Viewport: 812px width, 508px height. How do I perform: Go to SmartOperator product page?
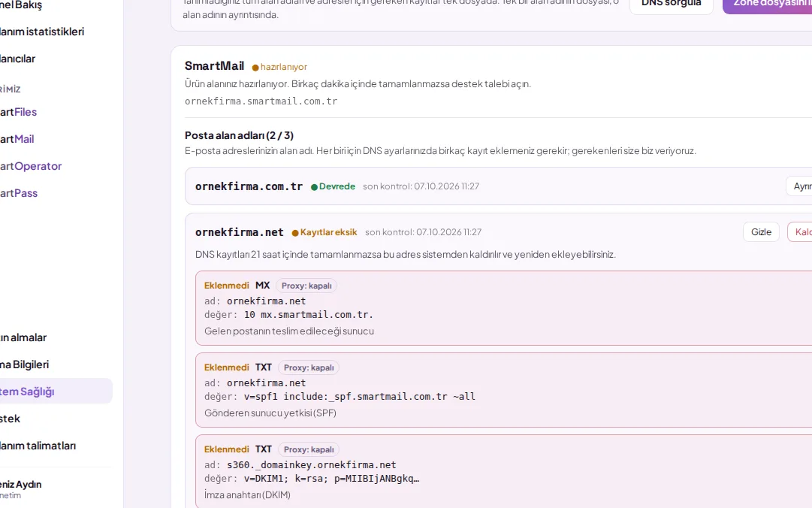[31, 166]
